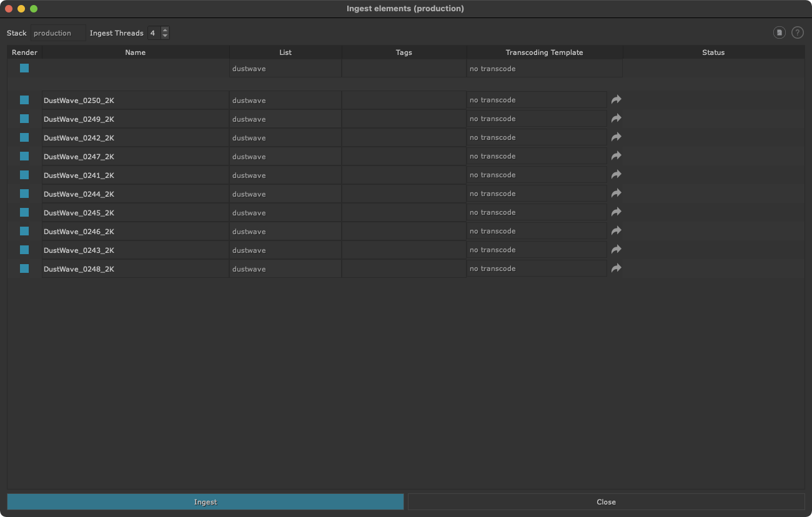Increase Ingest Threads with the up arrow
This screenshot has height=517, width=812.
pyautogui.click(x=165, y=29)
